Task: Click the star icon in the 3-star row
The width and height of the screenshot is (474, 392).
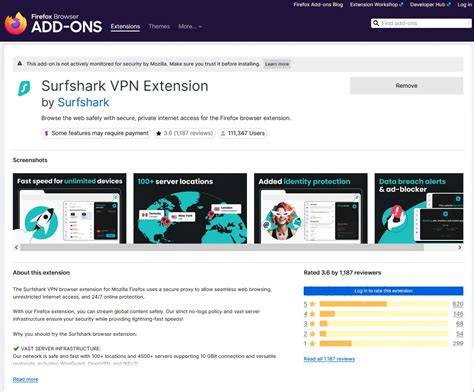Action: 312,324
